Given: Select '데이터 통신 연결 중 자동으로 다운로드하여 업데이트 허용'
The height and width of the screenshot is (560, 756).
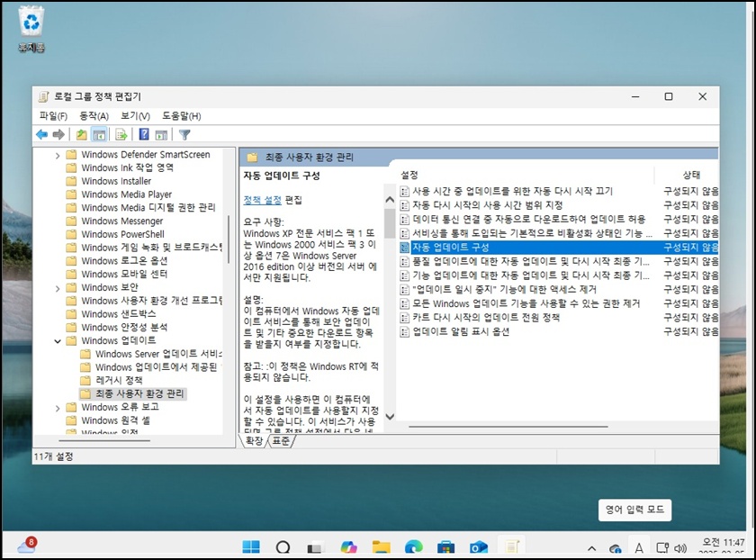Looking at the screenshot, I should 528,220.
